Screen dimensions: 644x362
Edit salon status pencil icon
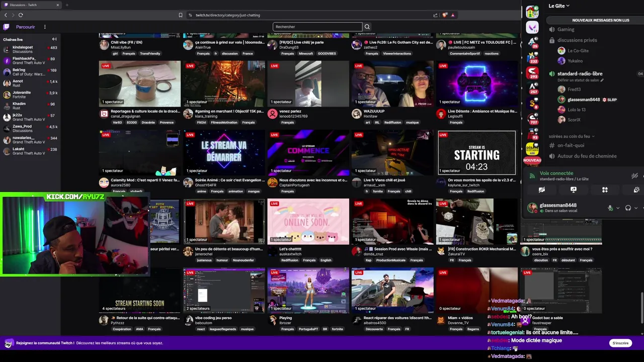(602, 80)
